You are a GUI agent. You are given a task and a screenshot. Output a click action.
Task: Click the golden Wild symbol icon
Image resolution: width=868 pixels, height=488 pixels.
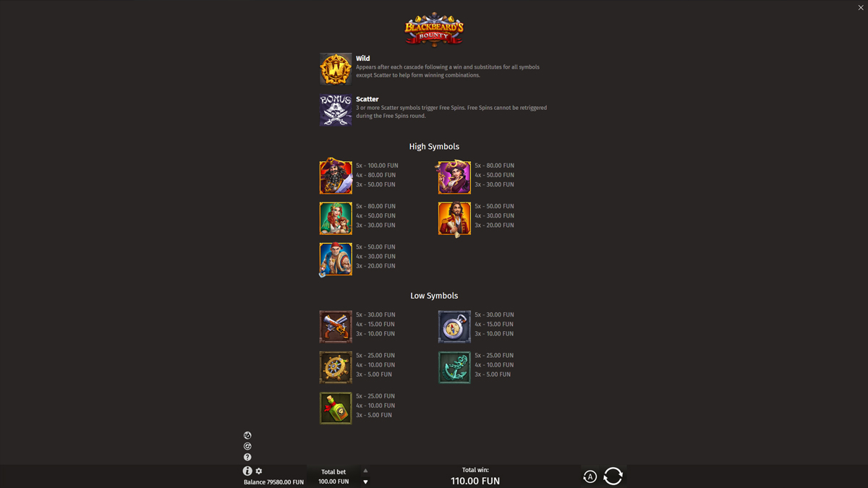tap(336, 69)
